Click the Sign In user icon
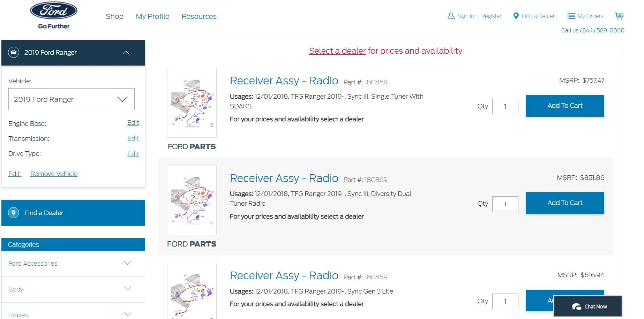The width and height of the screenshot is (644, 319). (451, 16)
